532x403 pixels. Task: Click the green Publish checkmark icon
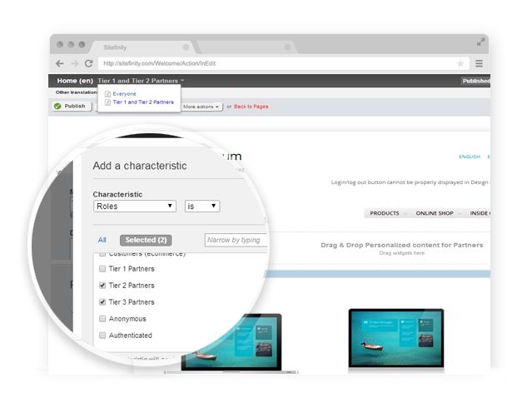(x=57, y=107)
